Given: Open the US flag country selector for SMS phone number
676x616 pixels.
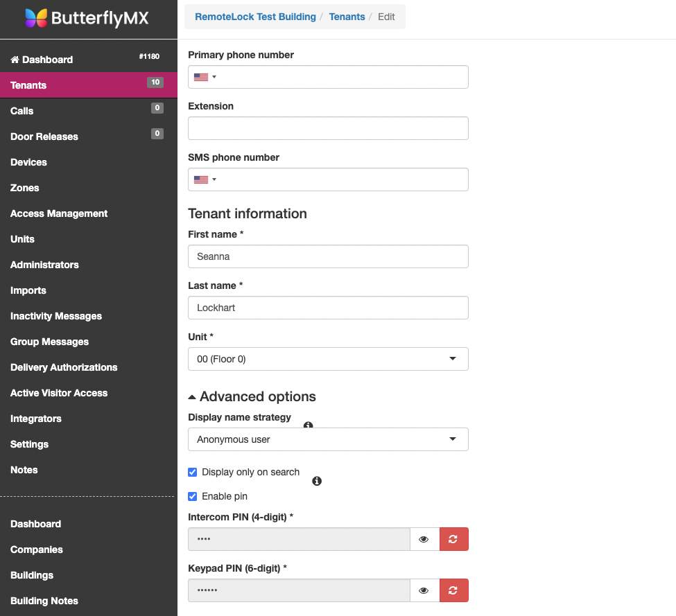Looking at the screenshot, I should (x=205, y=179).
